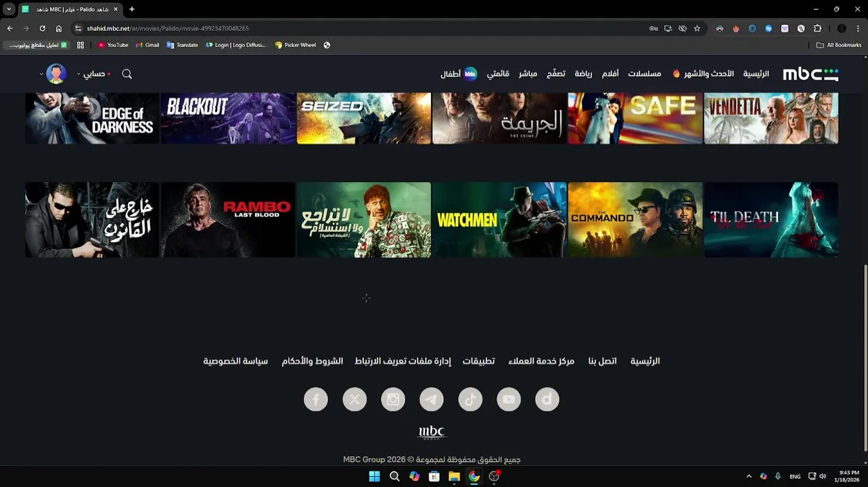Click the MBC Group logo in footer
Screen dimensions: 868x487
[432, 432]
